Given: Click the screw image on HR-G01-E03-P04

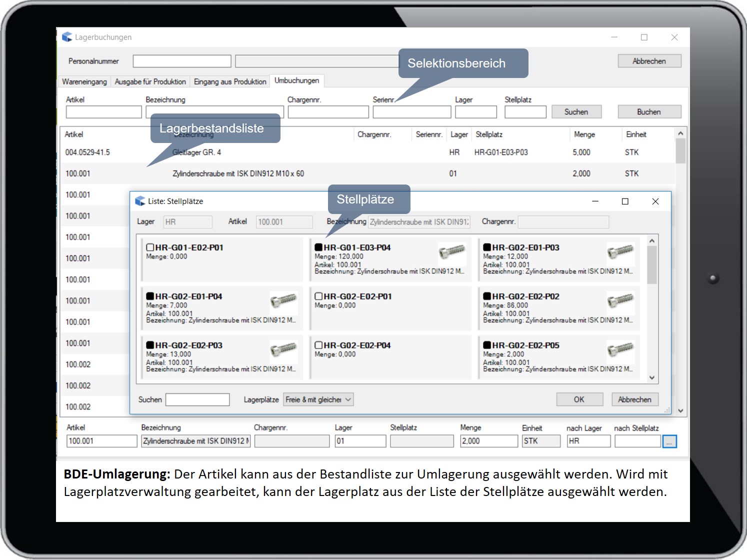Looking at the screenshot, I should click(x=452, y=251).
